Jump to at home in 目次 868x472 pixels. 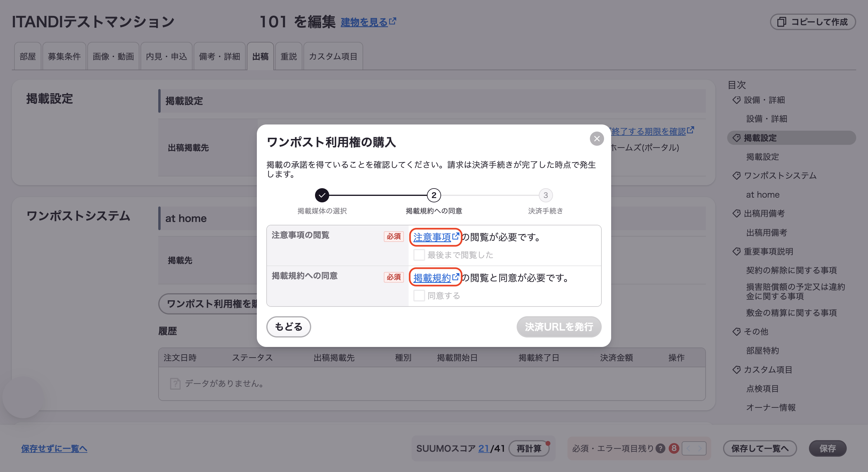pyautogui.click(x=763, y=195)
